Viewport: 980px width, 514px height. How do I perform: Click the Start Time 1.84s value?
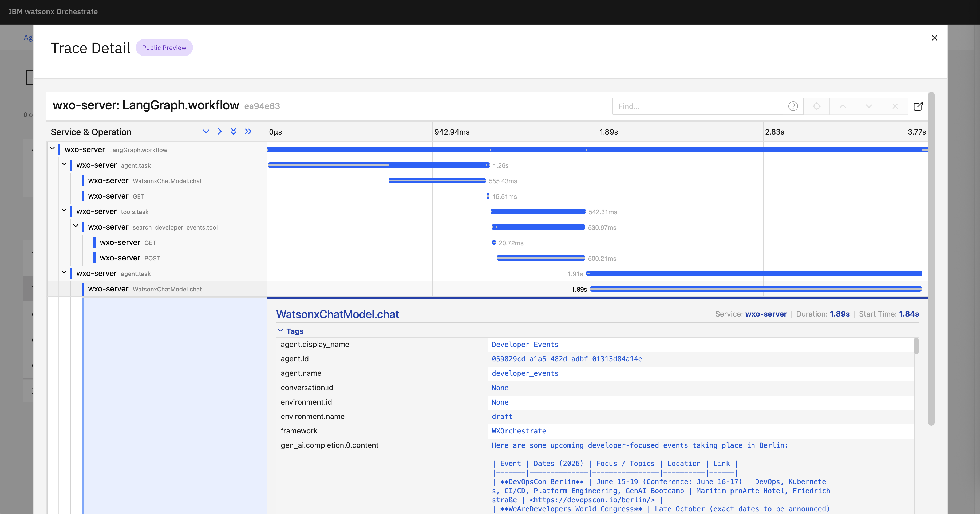click(909, 314)
